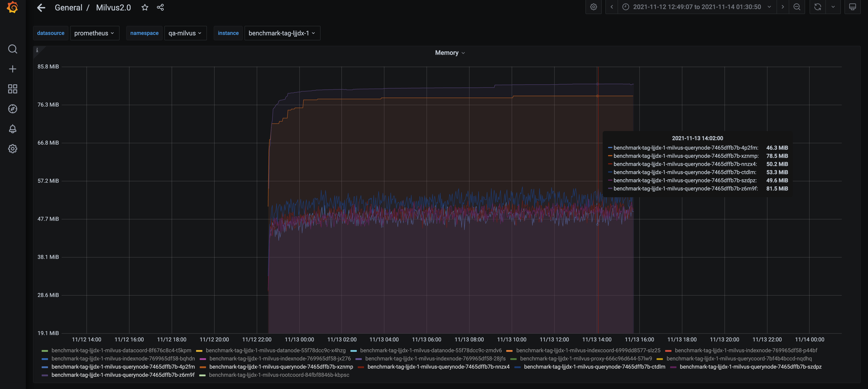This screenshot has height=389, width=868.
Task: Open dashboard settings gear
Action: pos(593,7)
